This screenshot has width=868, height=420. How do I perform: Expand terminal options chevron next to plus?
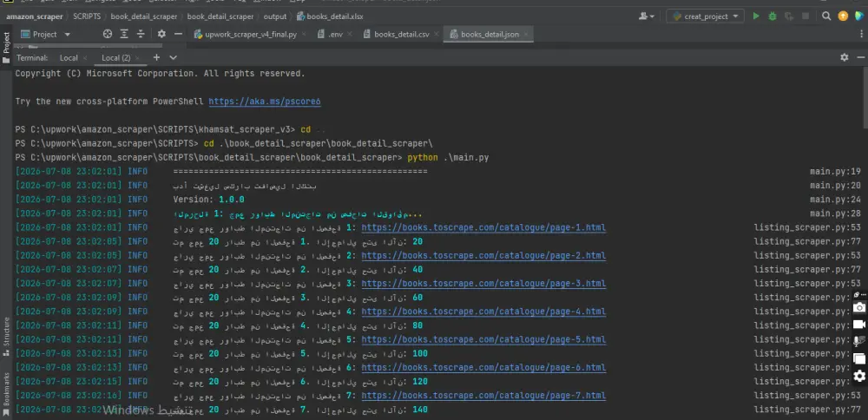pos(174,57)
